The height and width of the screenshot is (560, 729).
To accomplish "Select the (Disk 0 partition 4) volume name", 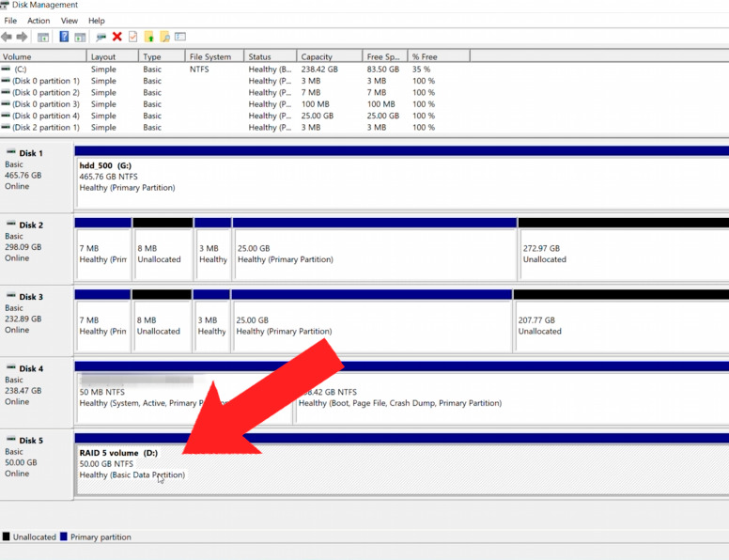I will coord(45,116).
